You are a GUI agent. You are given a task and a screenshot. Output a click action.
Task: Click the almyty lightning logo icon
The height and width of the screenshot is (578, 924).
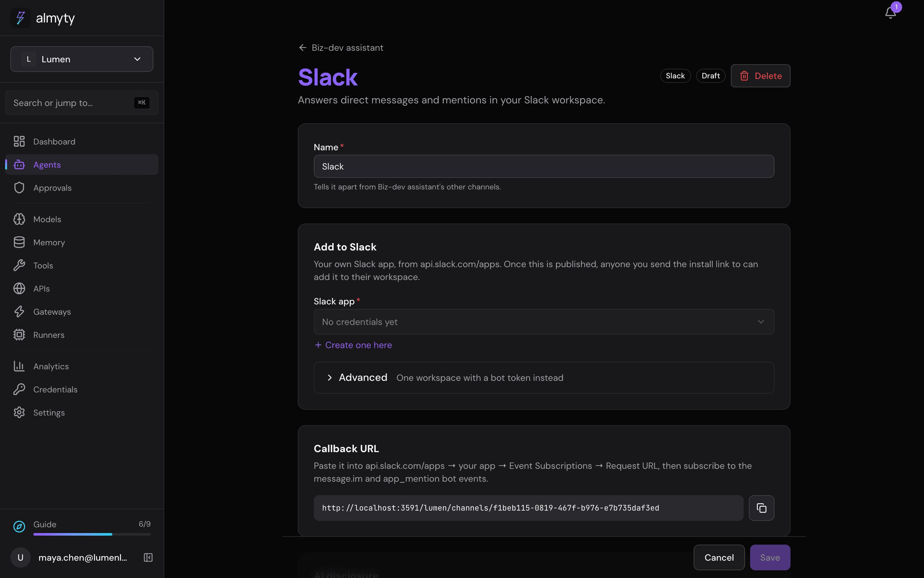pos(20,18)
